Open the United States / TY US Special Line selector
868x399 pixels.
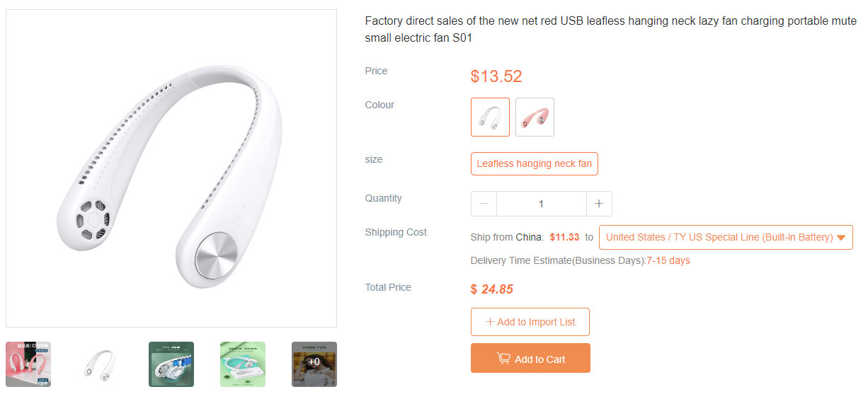719,238
